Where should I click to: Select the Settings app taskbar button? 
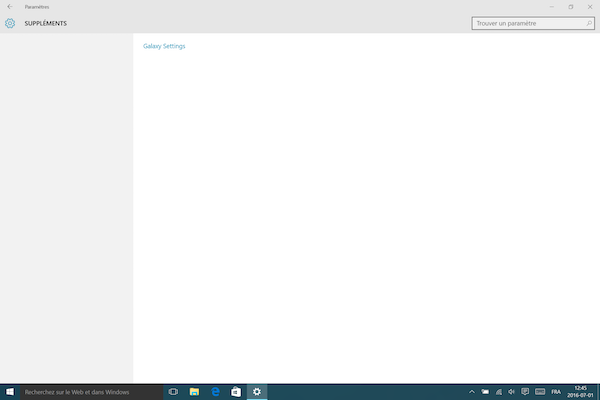coord(257,392)
